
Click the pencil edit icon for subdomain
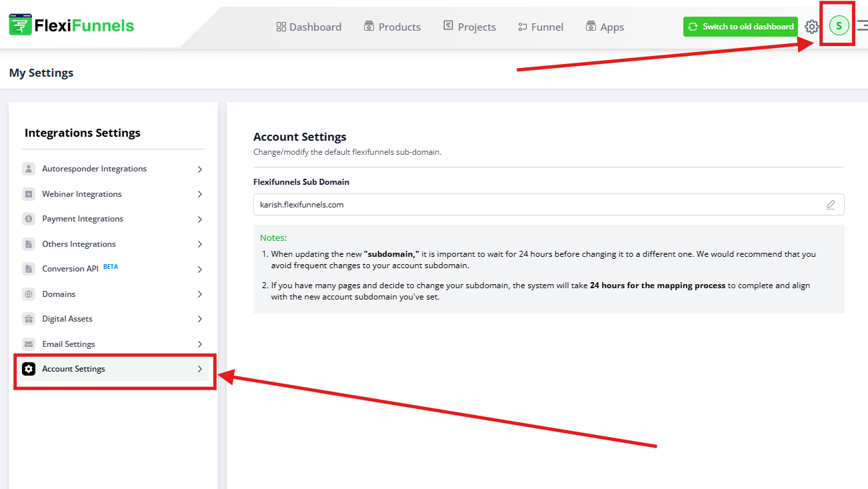point(831,205)
